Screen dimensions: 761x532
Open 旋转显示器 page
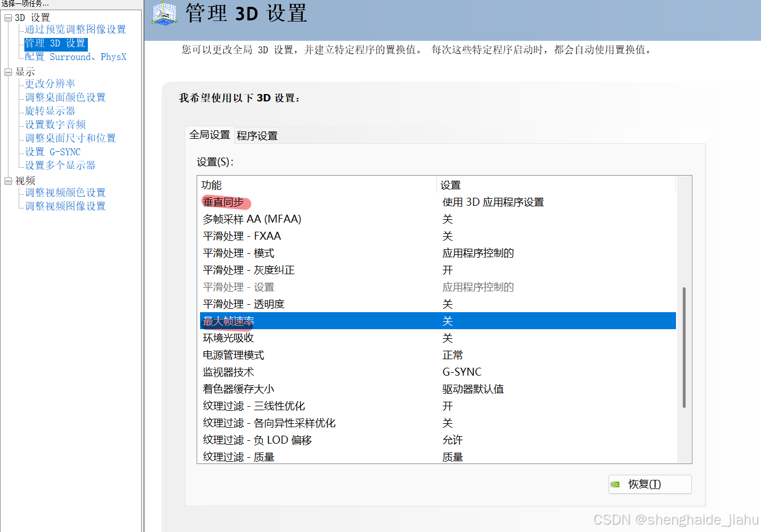[x=50, y=111]
